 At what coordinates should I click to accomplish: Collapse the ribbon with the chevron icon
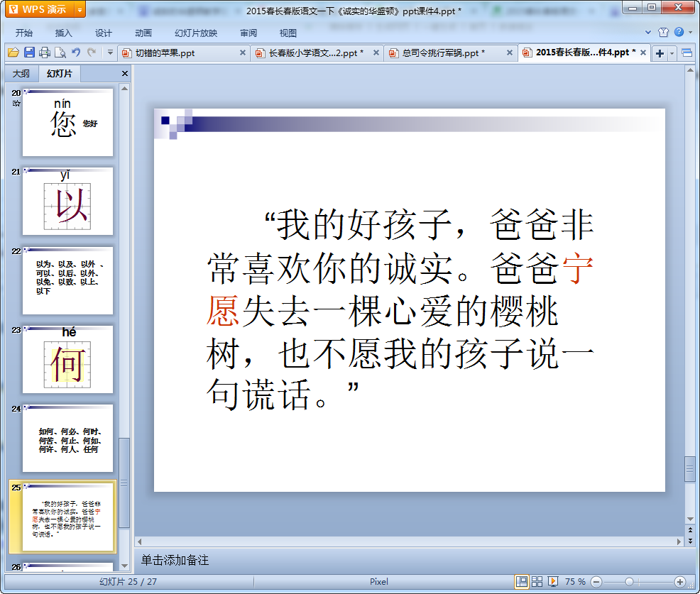pos(647,32)
